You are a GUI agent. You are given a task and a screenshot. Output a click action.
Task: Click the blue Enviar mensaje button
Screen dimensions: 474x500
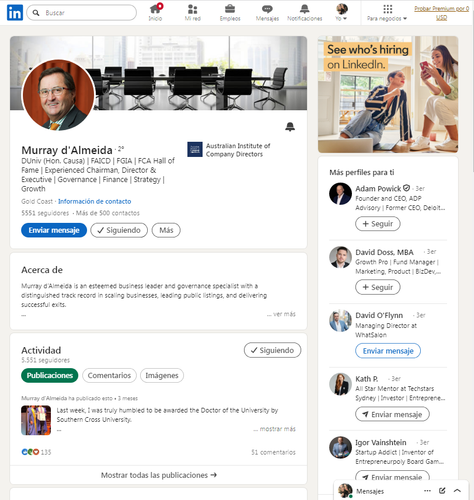point(54,230)
